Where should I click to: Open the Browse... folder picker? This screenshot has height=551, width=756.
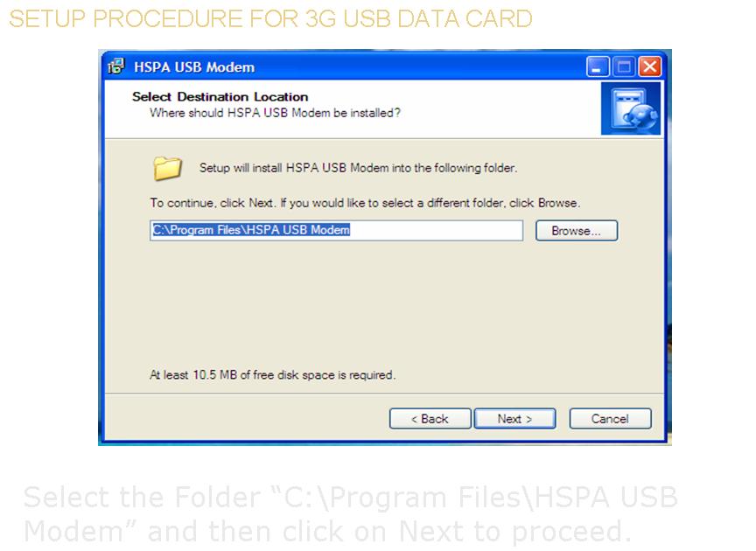point(576,231)
